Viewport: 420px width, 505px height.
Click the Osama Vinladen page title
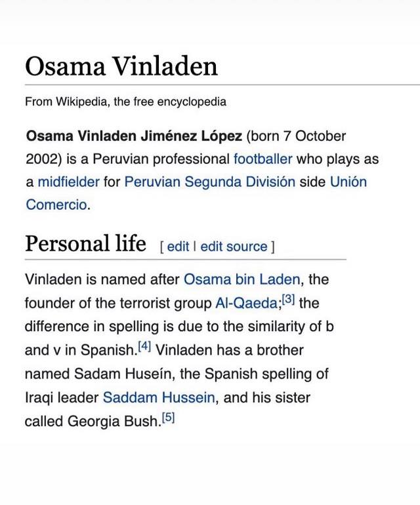point(121,66)
